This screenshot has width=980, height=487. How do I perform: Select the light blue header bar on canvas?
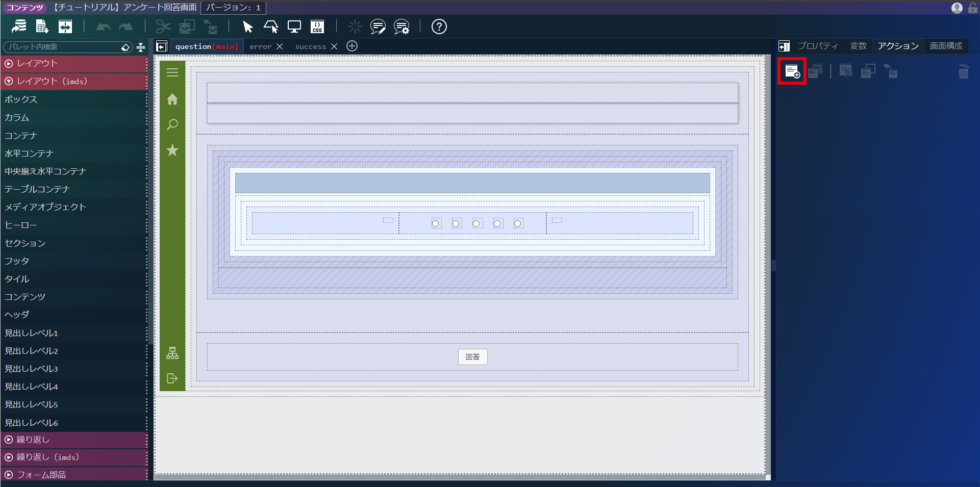(x=472, y=183)
